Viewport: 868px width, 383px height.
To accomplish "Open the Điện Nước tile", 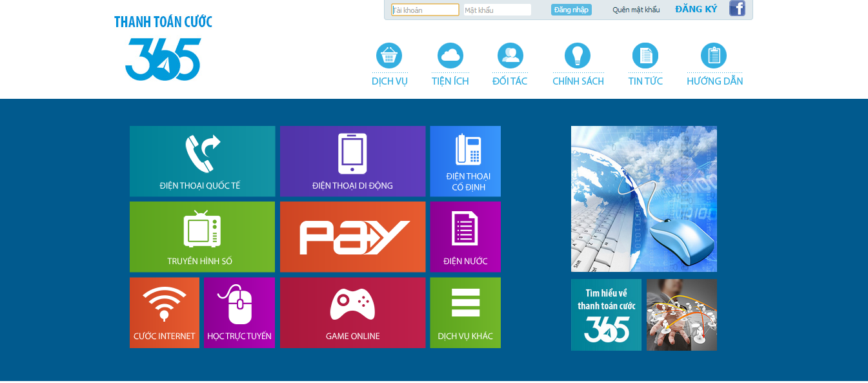I will tap(465, 237).
